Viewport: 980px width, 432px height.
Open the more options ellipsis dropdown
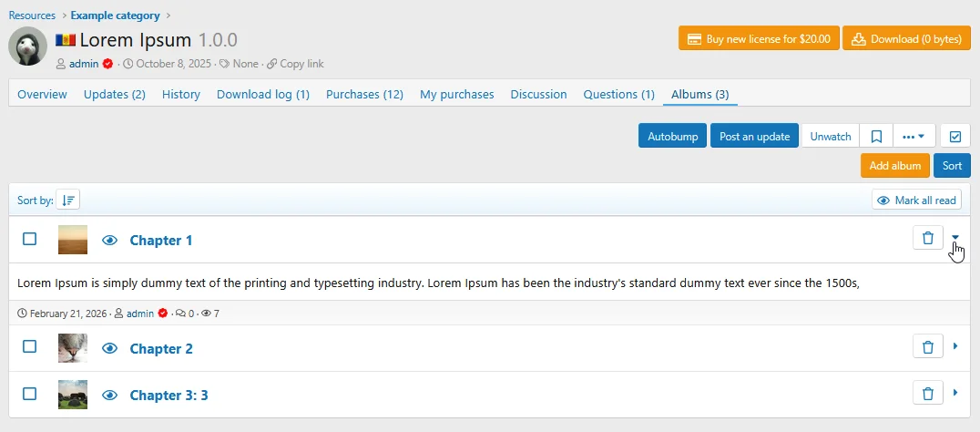coord(914,137)
